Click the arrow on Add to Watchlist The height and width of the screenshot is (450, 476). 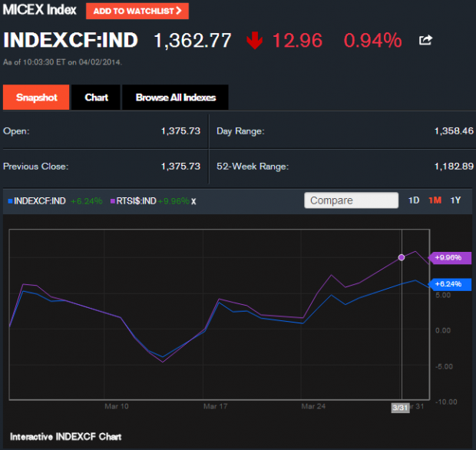click(x=179, y=11)
